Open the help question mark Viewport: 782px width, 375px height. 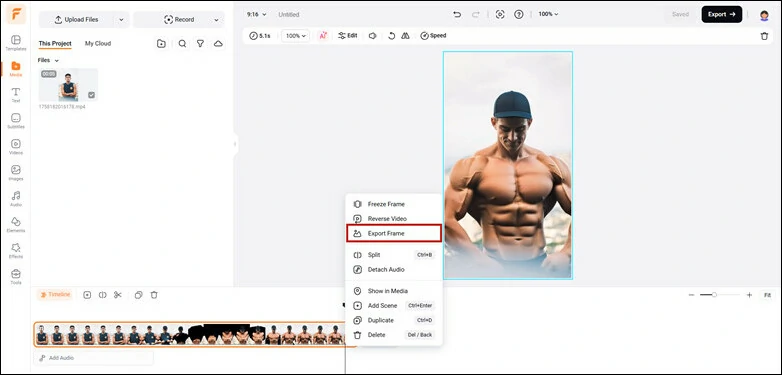coord(519,14)
